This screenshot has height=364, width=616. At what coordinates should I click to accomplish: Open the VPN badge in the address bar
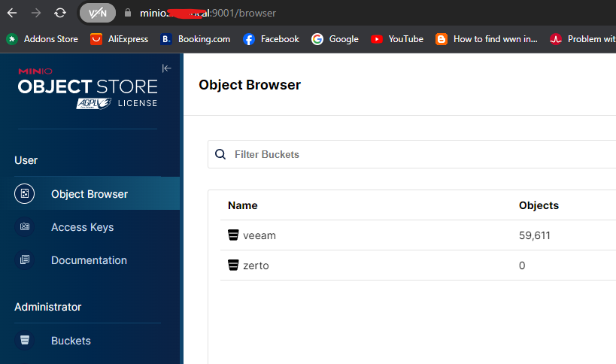click(x=98, y=13)
